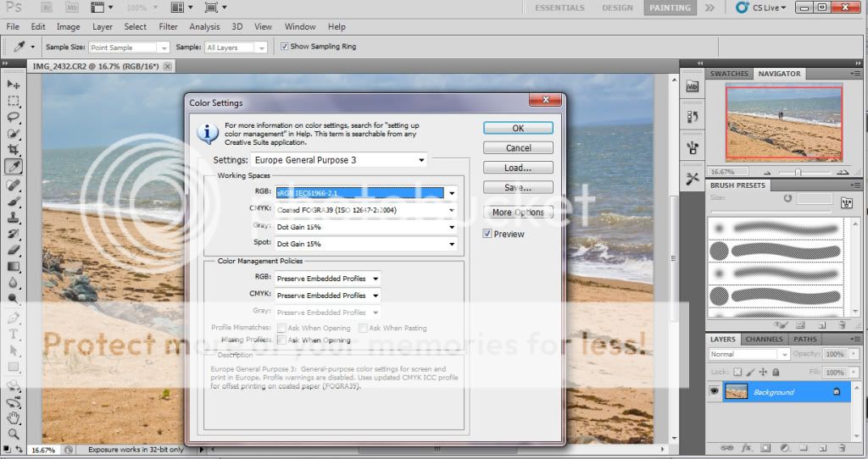Click the Navigator preview thumbnail
The width and height of the screenshot is (868, 459).
(x=783, y=124)
